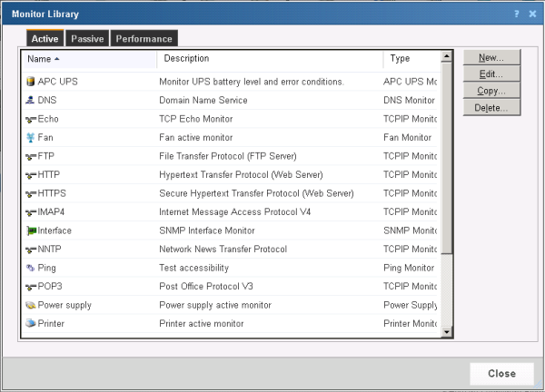This screenshot has width=545, height=392.
Task: Click the "Domain Name Service" description
Action: pyautogui.click(x=203, y=100)
